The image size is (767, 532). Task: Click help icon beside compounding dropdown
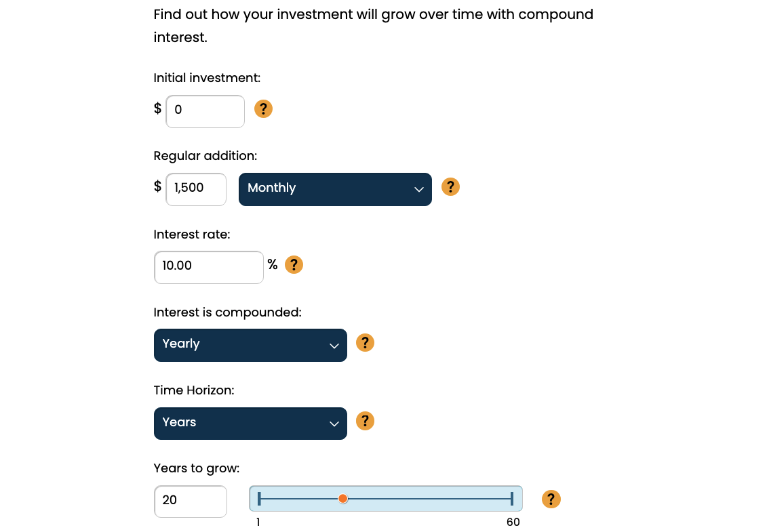365,343
